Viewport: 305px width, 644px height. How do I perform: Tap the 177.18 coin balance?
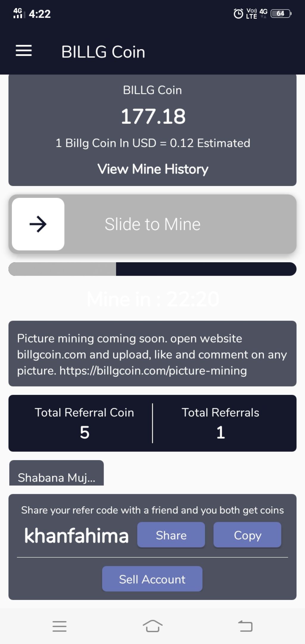[x=153, y=116]
